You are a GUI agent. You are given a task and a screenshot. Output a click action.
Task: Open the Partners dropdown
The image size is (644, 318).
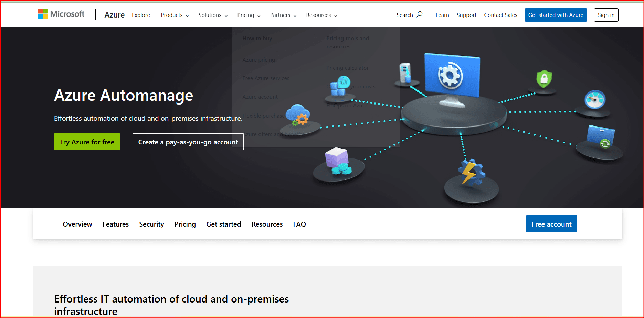click(x=283, y=15)
